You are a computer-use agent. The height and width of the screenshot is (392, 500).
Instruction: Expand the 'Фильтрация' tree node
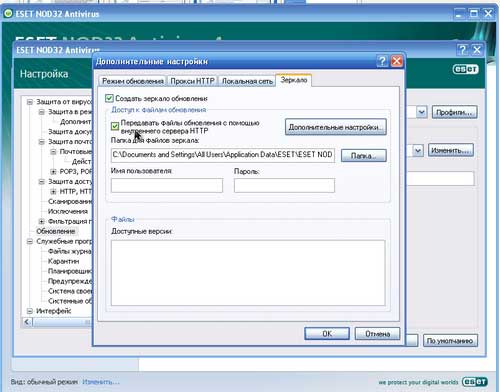coord(42,221)
